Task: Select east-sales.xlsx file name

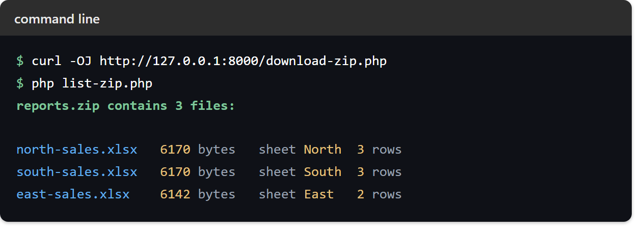Action: click(x=73, y=194)
